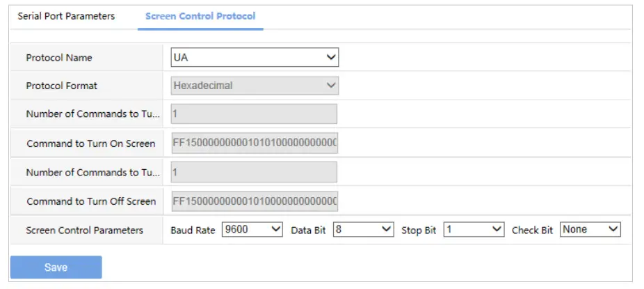The width and height of the screenshot is (644, 289).
Task: Choose a Check Bit option
Action: [x=590, y=230]
